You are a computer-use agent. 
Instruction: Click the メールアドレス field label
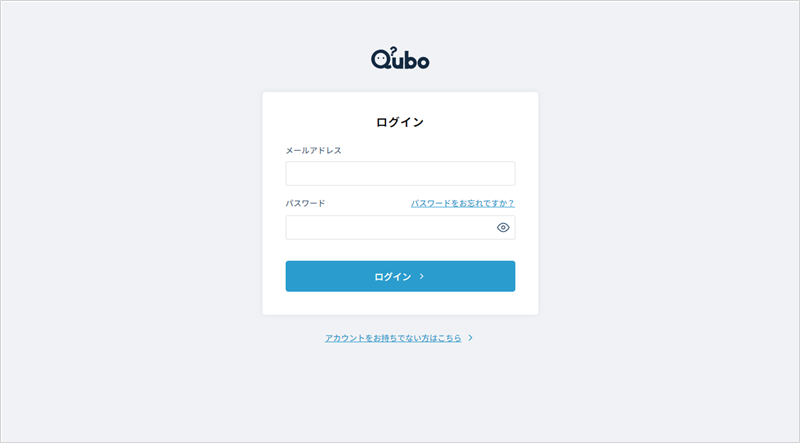click(x=313, y=151)
